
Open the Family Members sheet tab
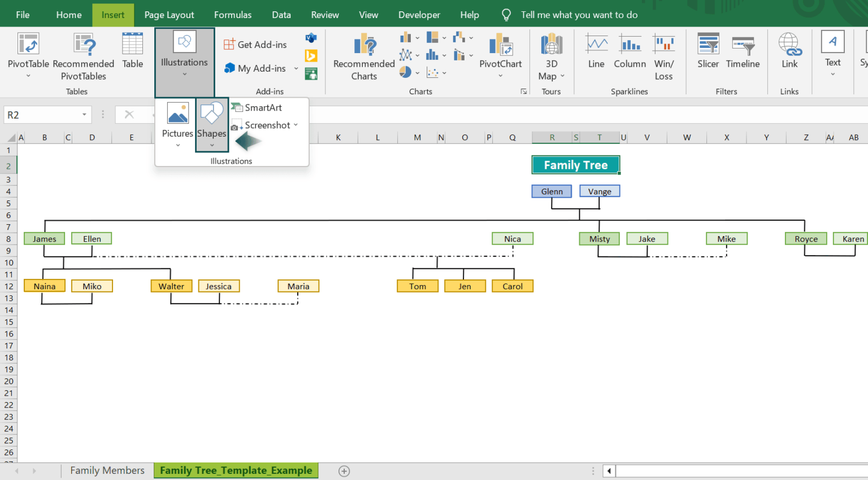[107, 470]
